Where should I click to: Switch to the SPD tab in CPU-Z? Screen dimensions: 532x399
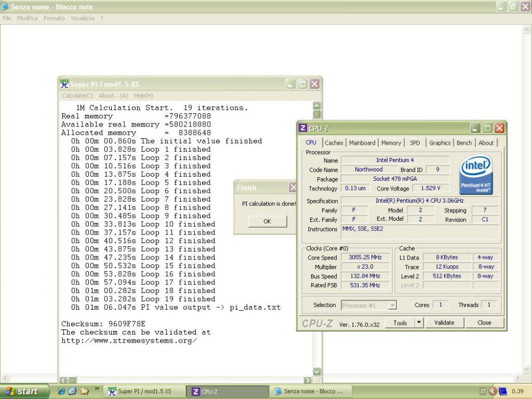(x=415, y=143)
